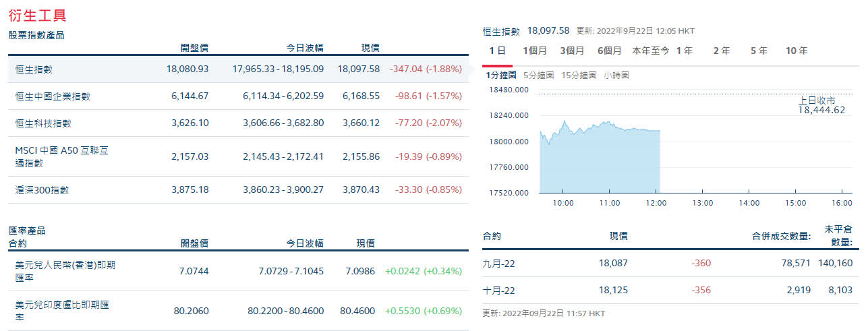Image resolution: width=868 pixels, height=331 pixels.
Task: Select the 恒生指數 row
Action: click(x=238, y=69)
